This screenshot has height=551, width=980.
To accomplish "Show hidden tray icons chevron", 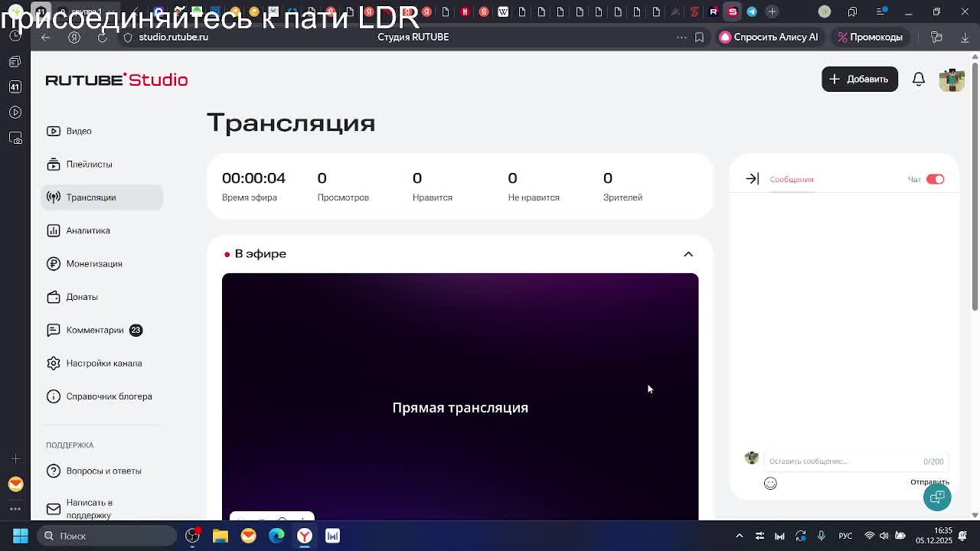I will tap(739, 536).
